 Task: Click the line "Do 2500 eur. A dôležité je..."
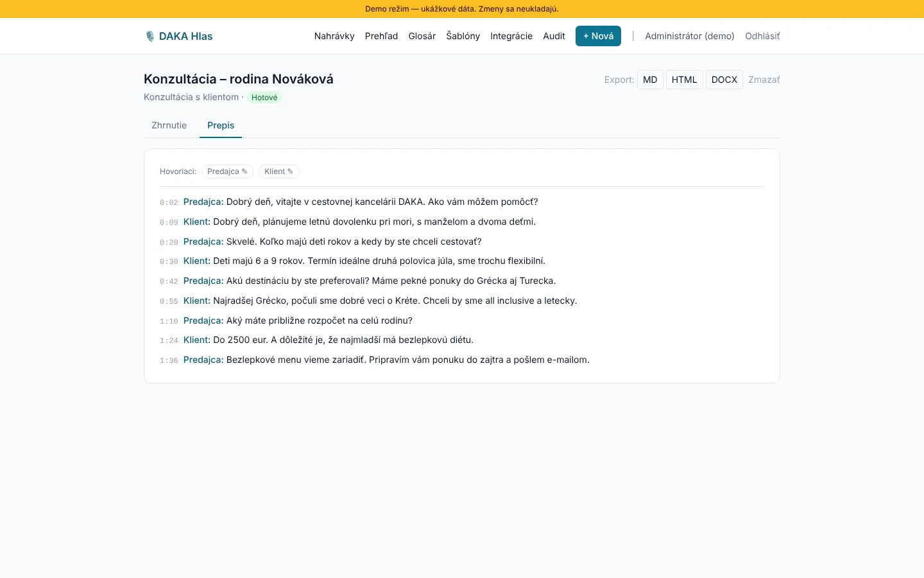coord(343,340)
